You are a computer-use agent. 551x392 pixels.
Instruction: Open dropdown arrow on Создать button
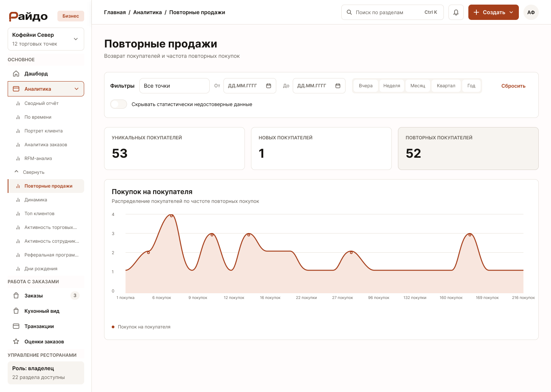tap(511, 12)
